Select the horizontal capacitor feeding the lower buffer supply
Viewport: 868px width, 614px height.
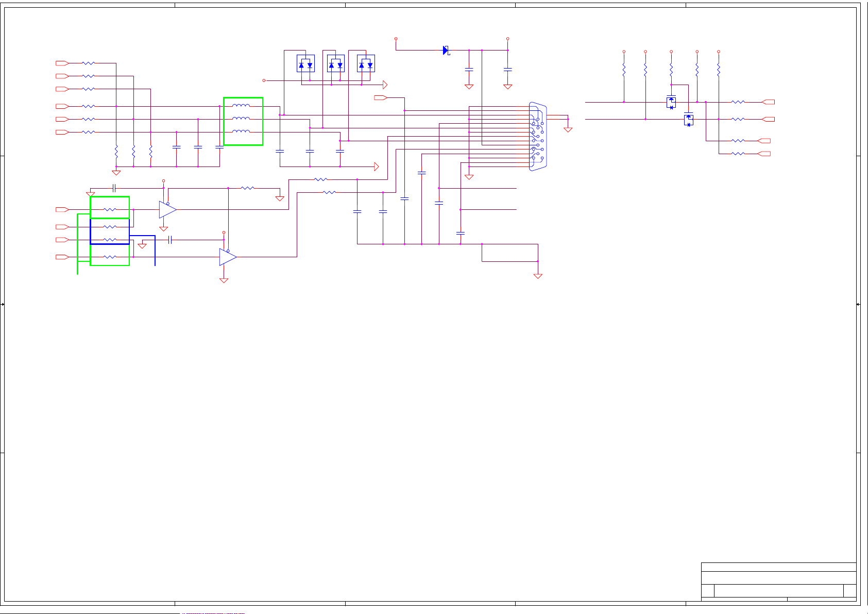click(x=170, y=240)
